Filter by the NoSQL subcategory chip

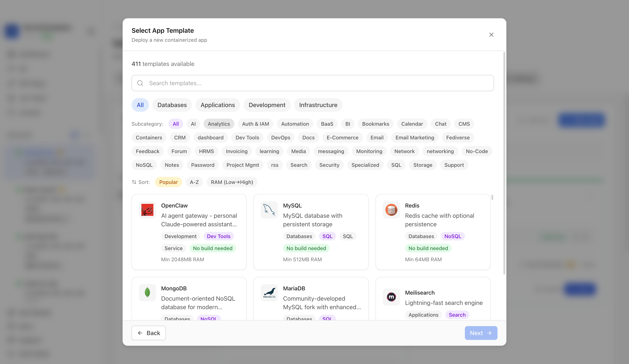pos(144,165)
